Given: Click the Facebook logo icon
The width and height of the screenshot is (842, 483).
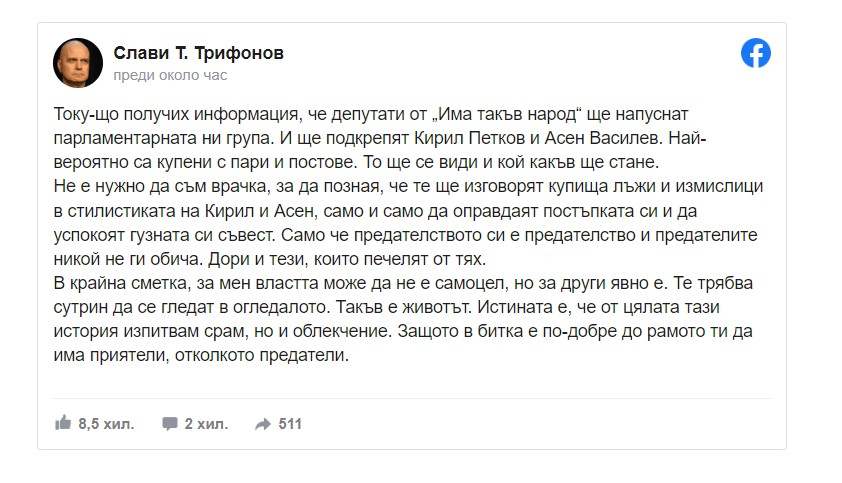Looking at the screenshot, I should click(755, 54).
